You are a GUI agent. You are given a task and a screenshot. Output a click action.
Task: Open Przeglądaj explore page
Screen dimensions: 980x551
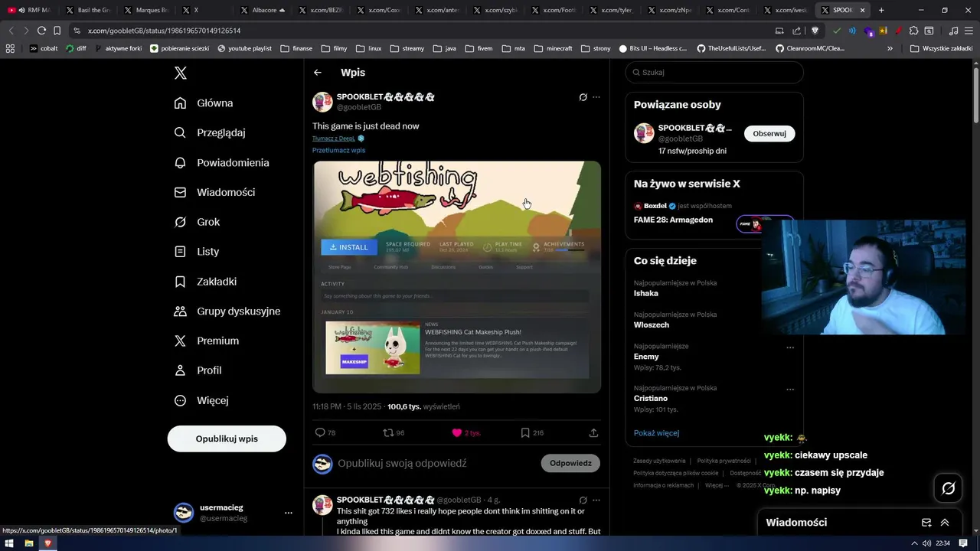tap(211, 132)
